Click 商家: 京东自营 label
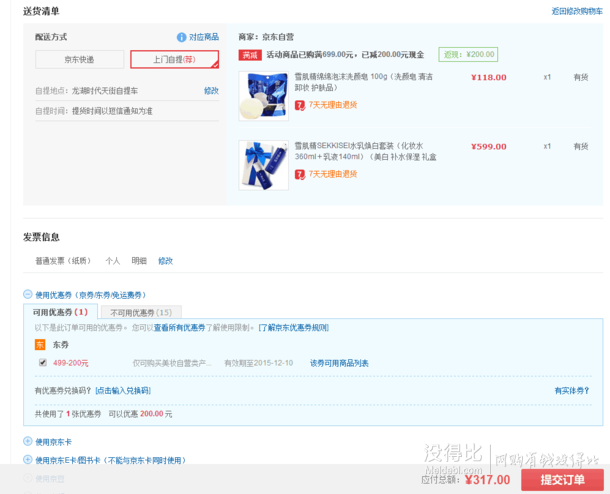 [x=266, y=37]
